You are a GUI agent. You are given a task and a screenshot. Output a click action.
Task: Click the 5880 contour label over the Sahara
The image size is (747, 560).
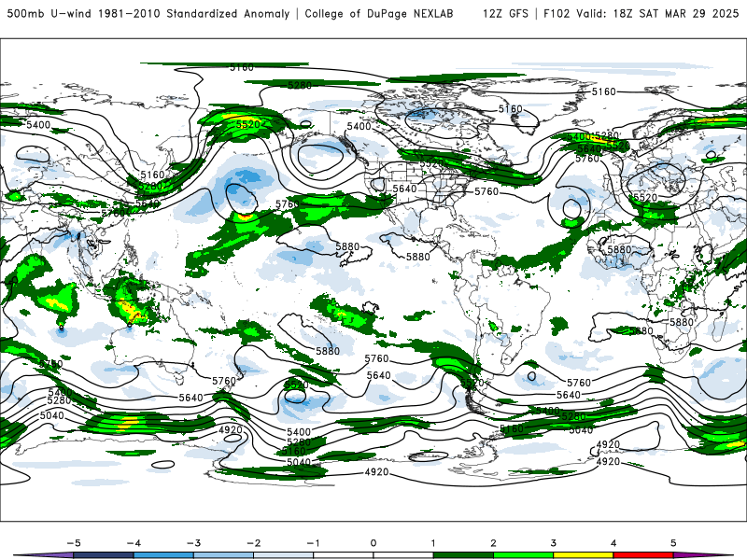(x=619, y=249)
